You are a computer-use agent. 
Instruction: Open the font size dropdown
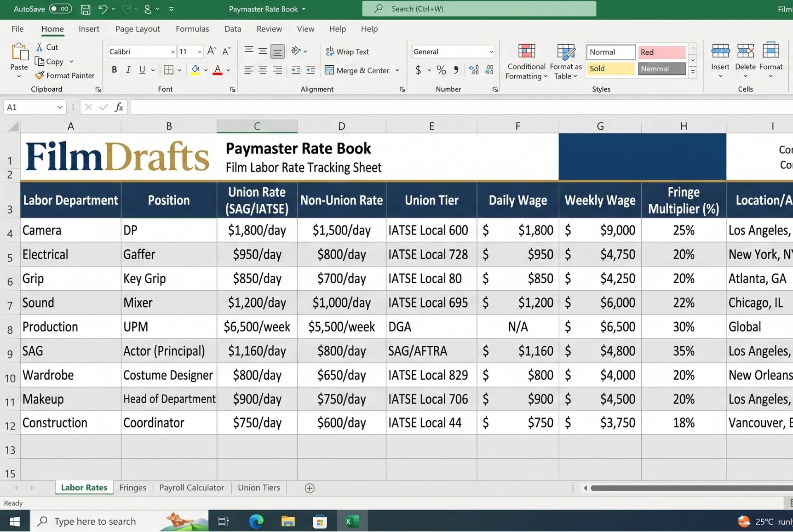pyautogui.click(x=199, y=51)
